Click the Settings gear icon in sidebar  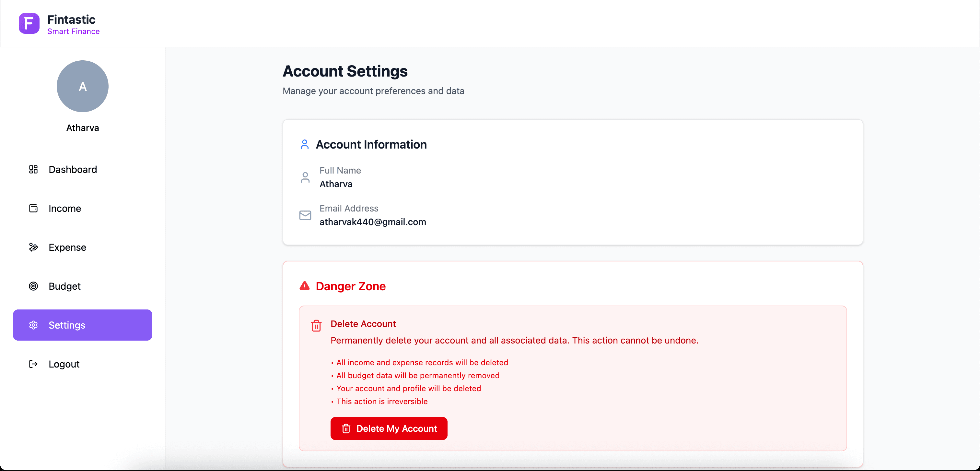(33, 325)
